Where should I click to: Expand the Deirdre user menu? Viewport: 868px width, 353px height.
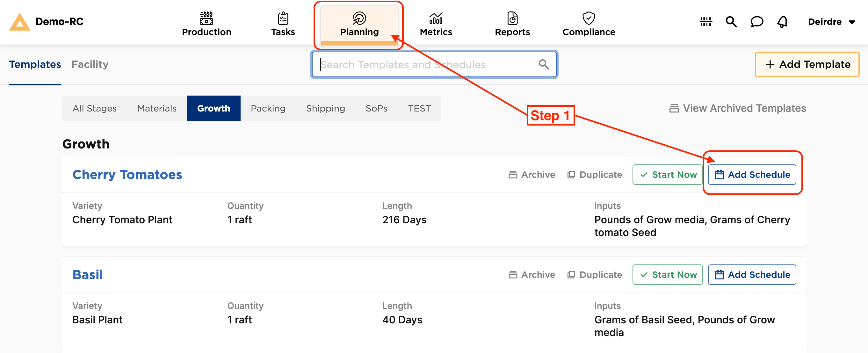pyautogui.click(x=832, y=22)
